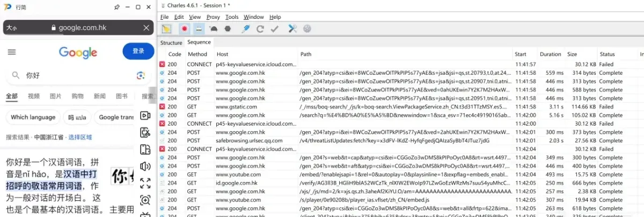Click the fullscreen expand arrows sidebar icon

coord(145,183)
